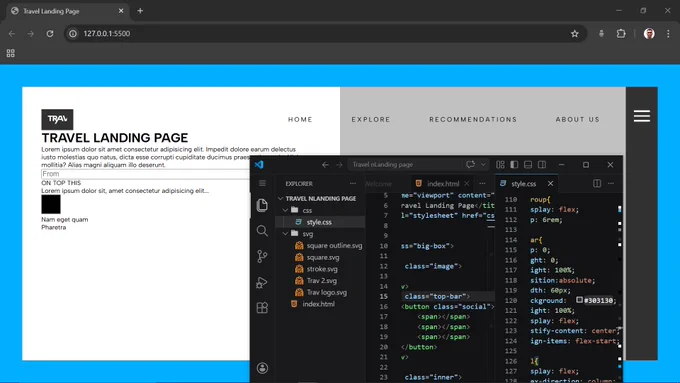The width and height of the screenshot is (680, 383).
Task: Open style.css in the file tree
Action: point(319,222)
